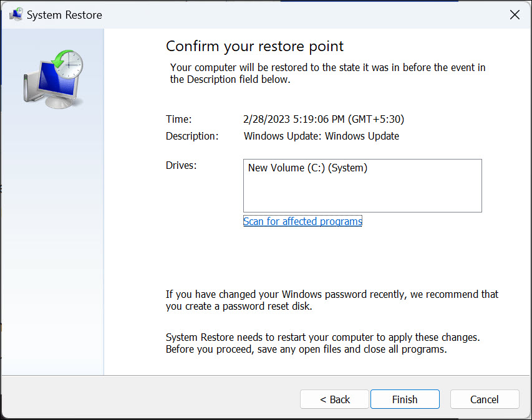
Task: Click the restart warning message text
Action: click(x=322, y=343)
